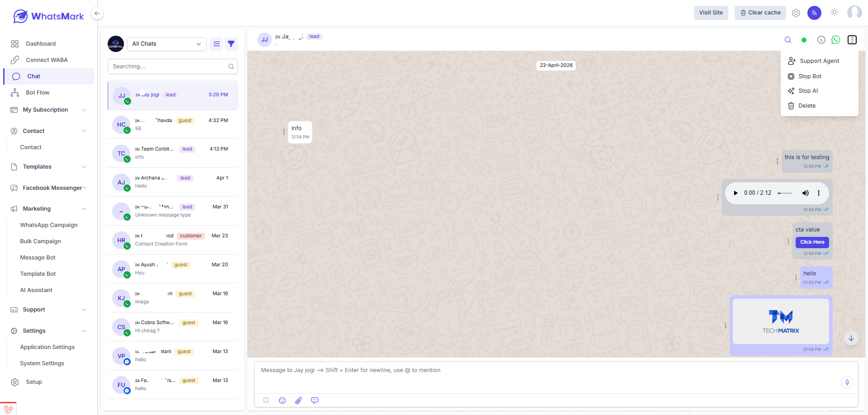
Task: Select Stop Bot from the menu
Action: click(x=810, y=76)
